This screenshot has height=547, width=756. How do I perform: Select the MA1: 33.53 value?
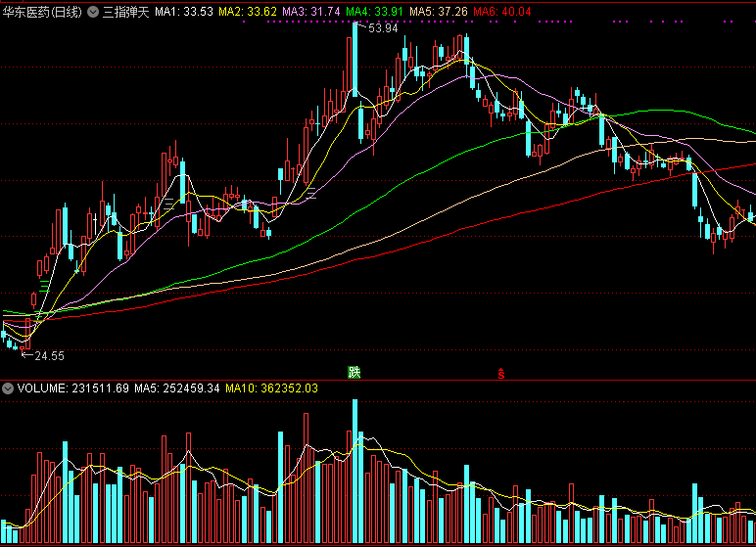[184, 12]
